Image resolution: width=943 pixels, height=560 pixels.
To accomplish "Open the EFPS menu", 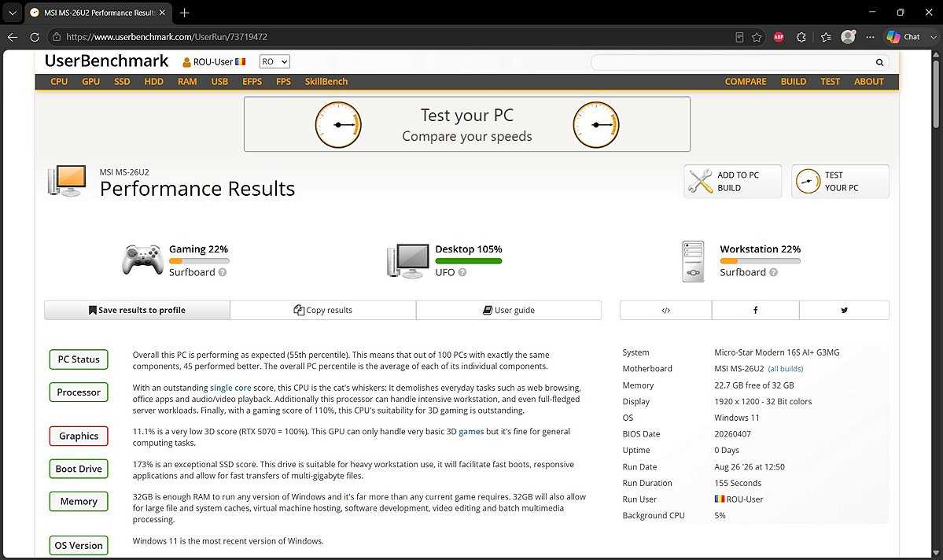I will pyautogui.click(x=252, y=82).
